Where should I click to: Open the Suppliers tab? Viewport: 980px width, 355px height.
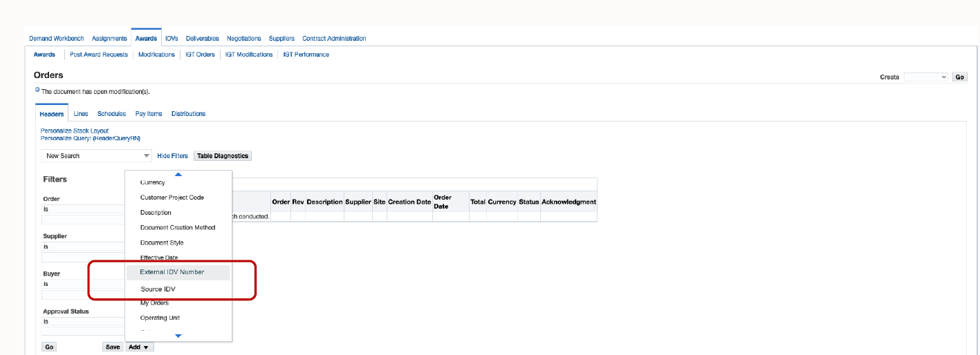281,39
